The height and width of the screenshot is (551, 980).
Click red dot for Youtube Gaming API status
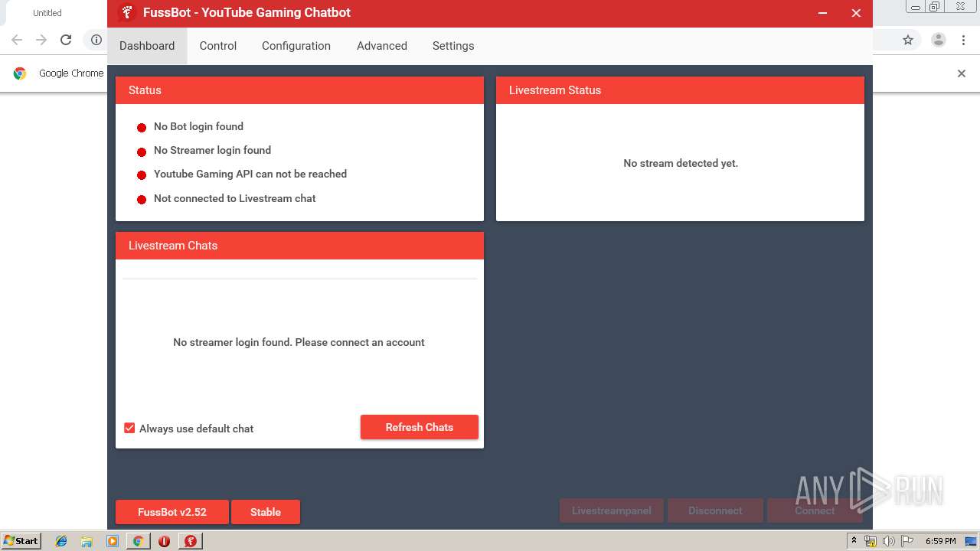pos(142,175)
